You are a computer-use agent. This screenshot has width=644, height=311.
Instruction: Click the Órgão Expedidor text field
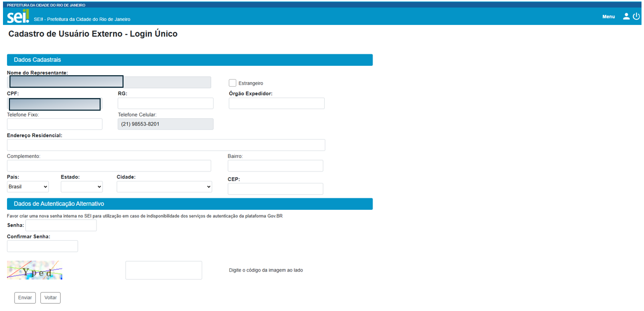click(276, 103)
